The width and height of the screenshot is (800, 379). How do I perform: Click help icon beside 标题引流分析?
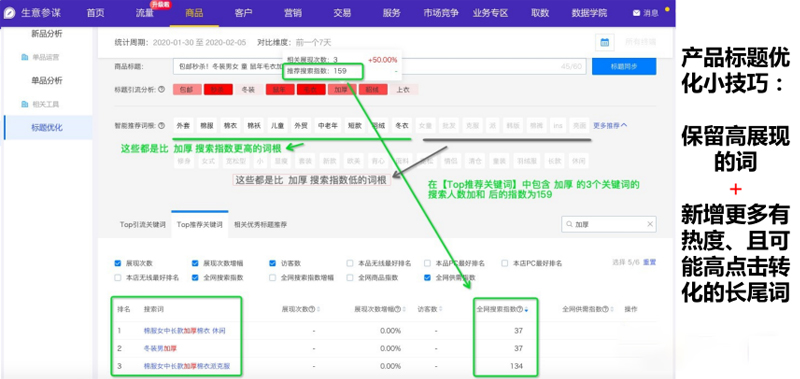(162, 89)
